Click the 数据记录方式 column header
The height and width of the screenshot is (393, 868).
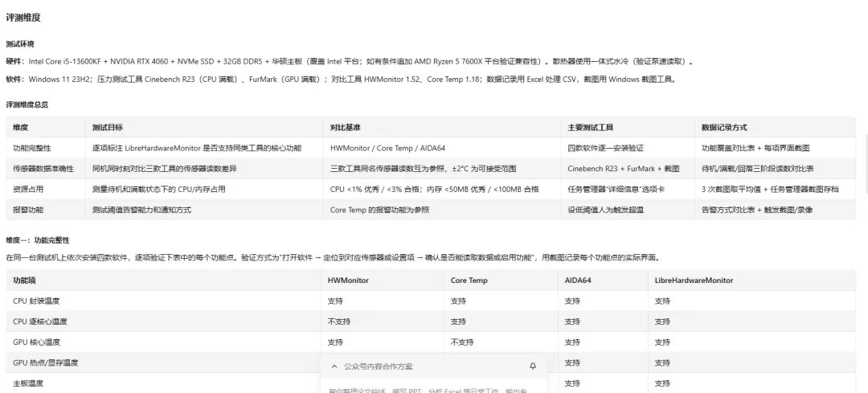pos(724,127)
